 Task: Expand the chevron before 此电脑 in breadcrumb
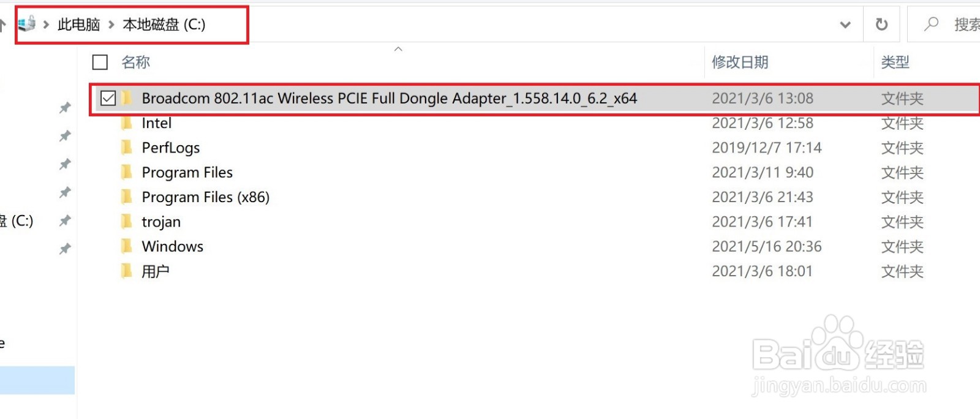click(x=46, y=25)
